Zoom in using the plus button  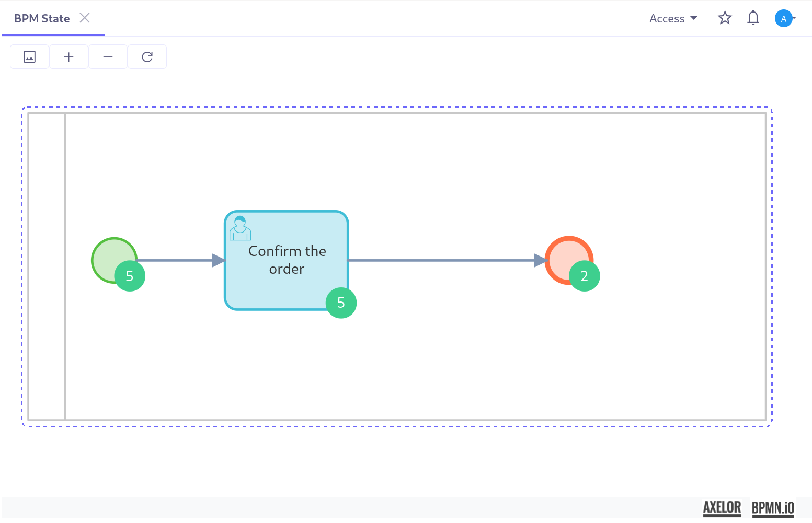click(69, 57)
